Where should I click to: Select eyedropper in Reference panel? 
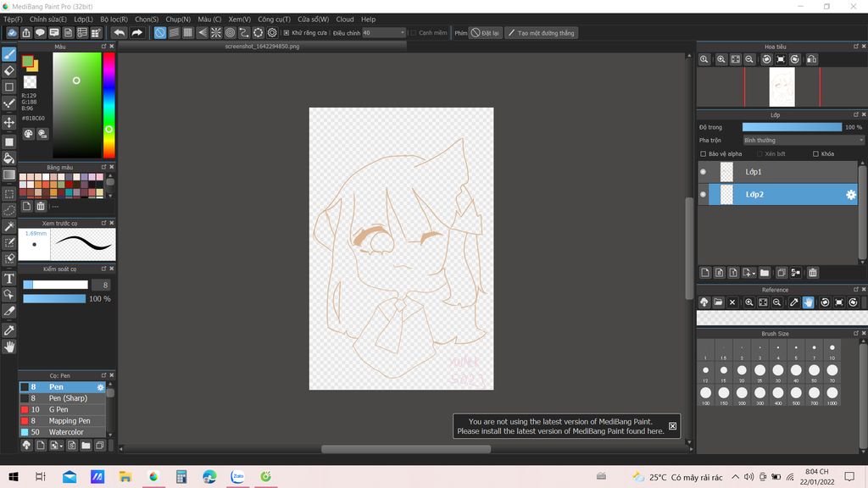(x=793, y=302)
